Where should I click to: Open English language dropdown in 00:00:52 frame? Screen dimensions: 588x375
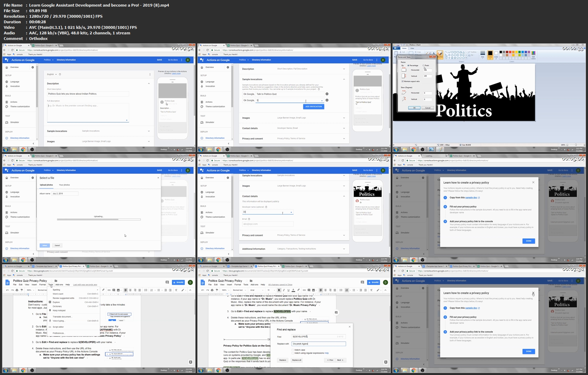pos(52,74)
